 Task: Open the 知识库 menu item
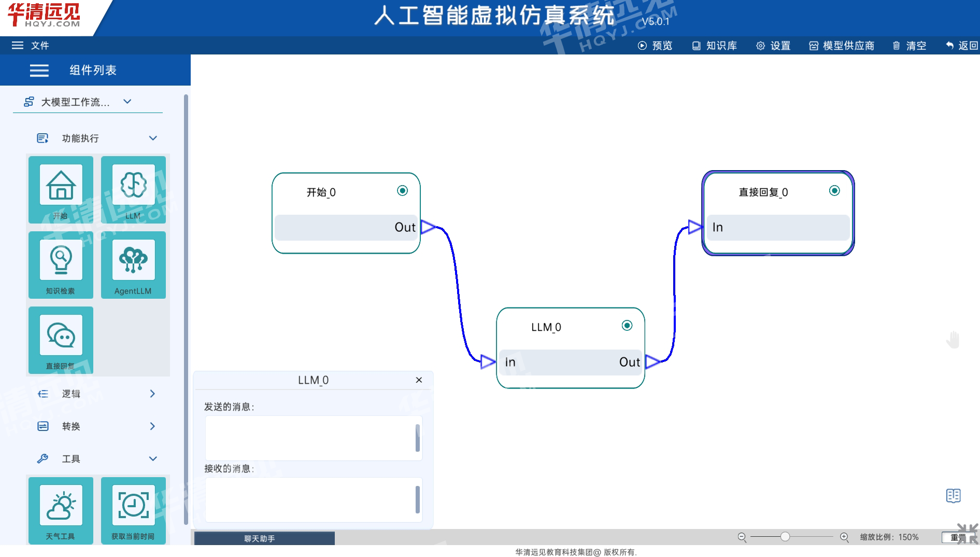pos(715,46)
